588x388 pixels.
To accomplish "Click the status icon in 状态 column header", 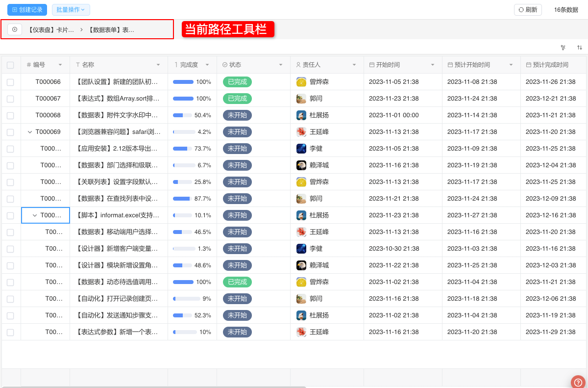I will (224, 64).
